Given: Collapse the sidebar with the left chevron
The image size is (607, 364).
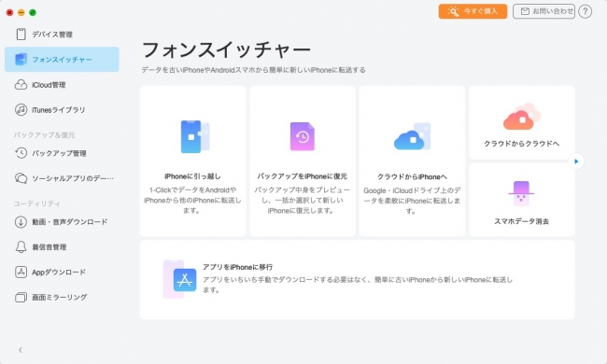Looking at the screenshot, I should [21, 350].
